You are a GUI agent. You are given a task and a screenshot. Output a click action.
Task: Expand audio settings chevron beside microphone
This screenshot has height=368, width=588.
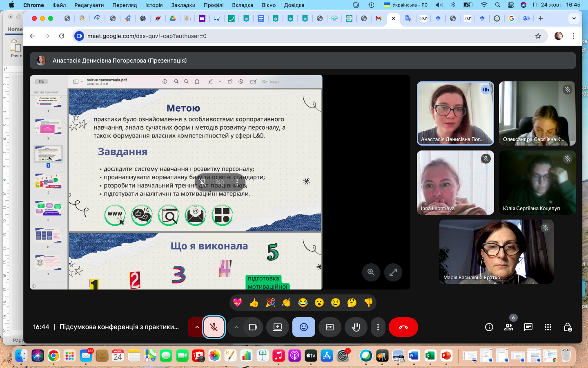click(x=197, y=327)
